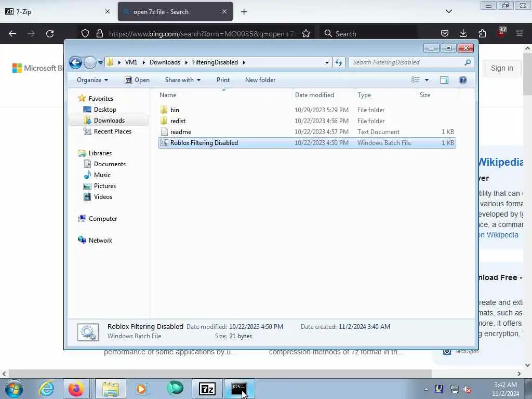This screenshot has height=399, width=532.
Task: Open Firefox downloads panel
Action: 463,34
